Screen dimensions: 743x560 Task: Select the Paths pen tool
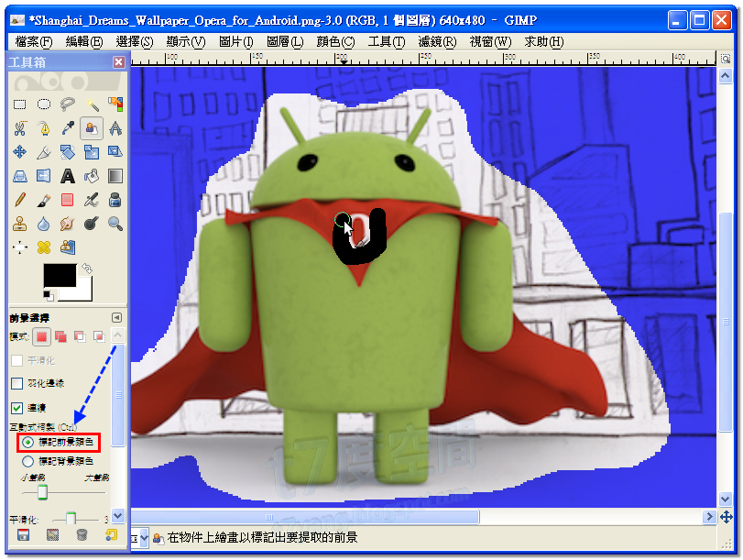(44, 128)
